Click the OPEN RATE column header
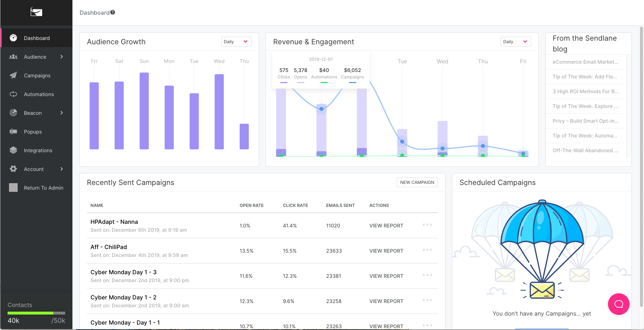644x330 pixels. (x=252, y=205)
